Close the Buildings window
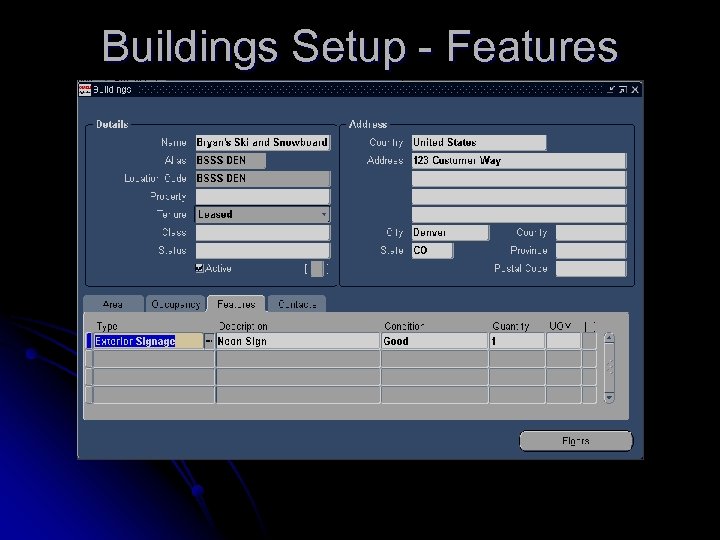This screenshot has width=720, height=540. 635,90
